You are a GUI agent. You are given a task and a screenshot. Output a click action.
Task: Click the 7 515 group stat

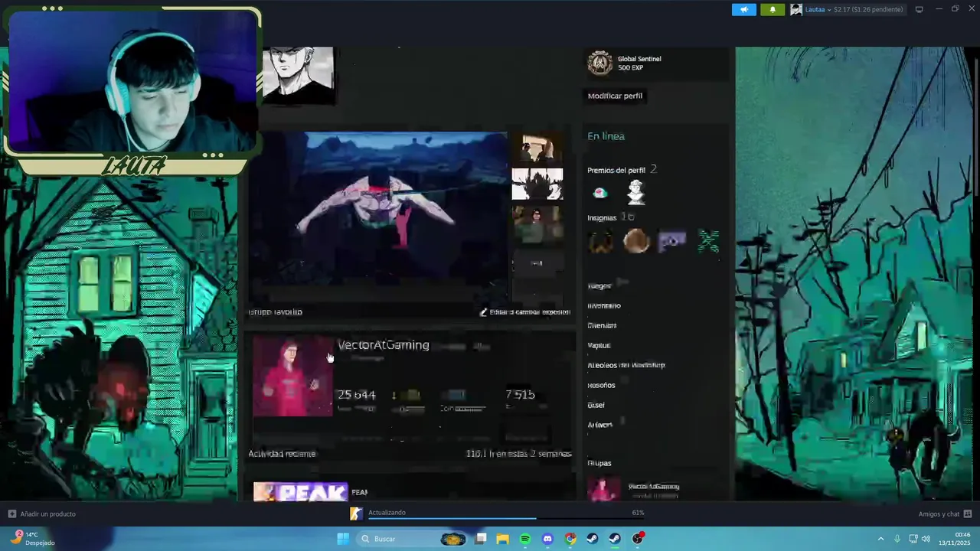coord(520,395)
